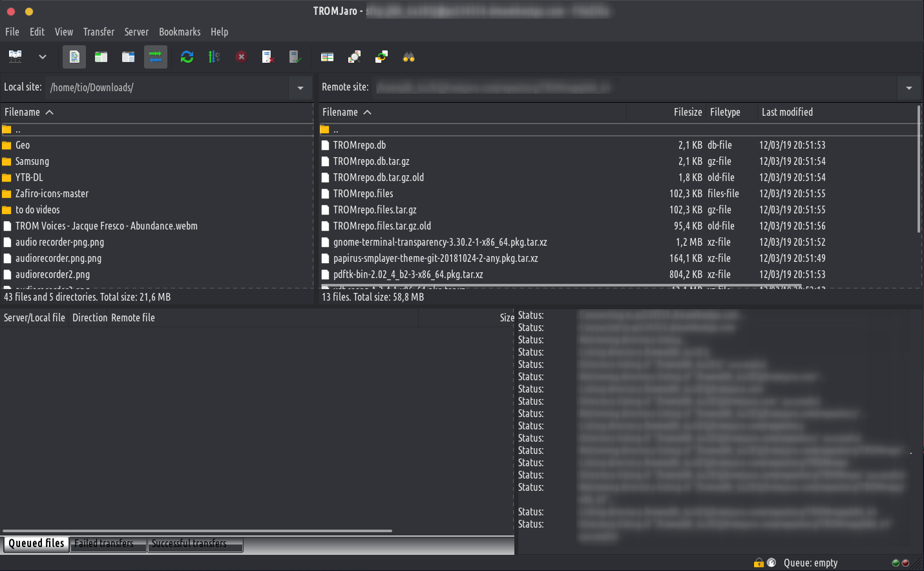Reconnect to the last used server
Viewport: 924px width, 571px height.
pos(295,57)
